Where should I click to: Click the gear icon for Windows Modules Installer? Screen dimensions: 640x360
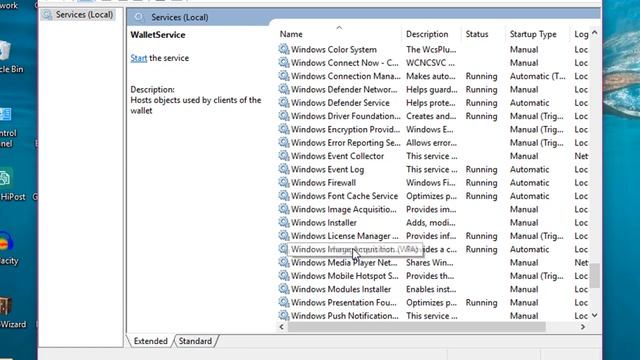coord(284,289)
